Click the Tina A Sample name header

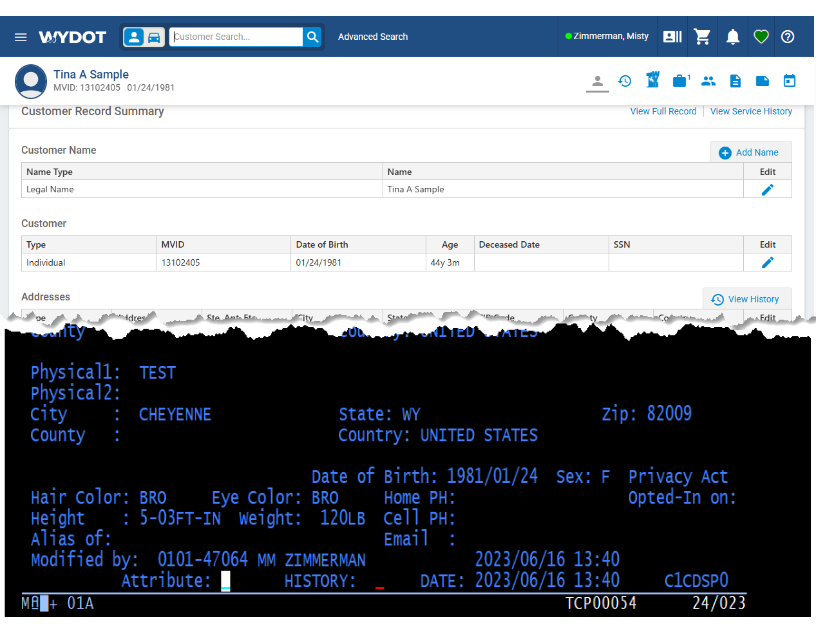click(x=91, y=74)
